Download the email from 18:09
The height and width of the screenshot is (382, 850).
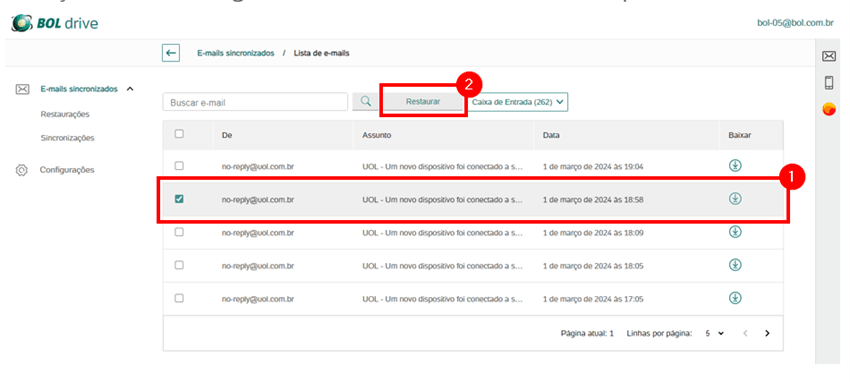coord(735,232)
